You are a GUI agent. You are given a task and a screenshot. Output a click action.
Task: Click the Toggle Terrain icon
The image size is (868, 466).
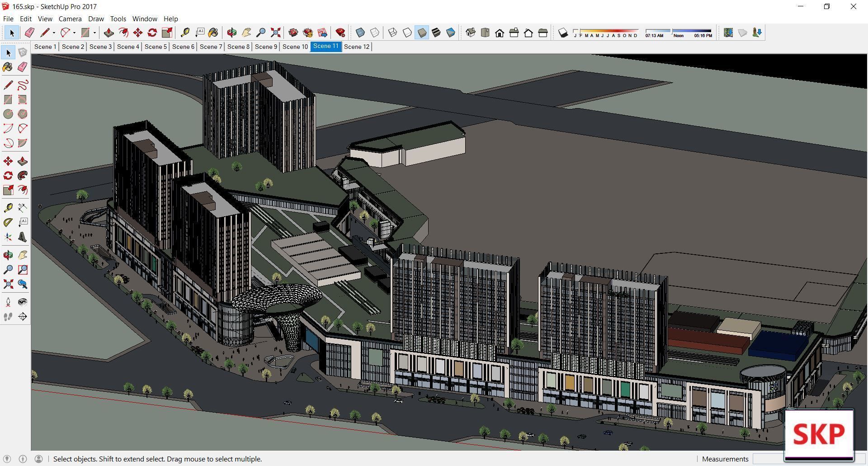(743, 33)
